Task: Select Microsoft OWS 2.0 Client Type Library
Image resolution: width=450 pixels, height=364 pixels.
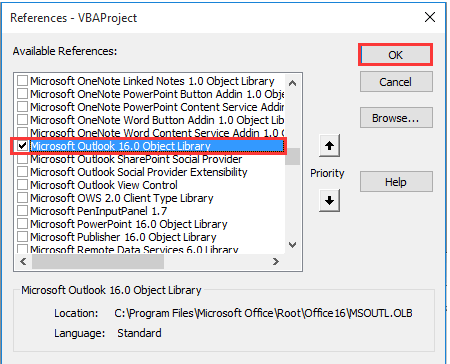Action: click(x=122, y=198)
